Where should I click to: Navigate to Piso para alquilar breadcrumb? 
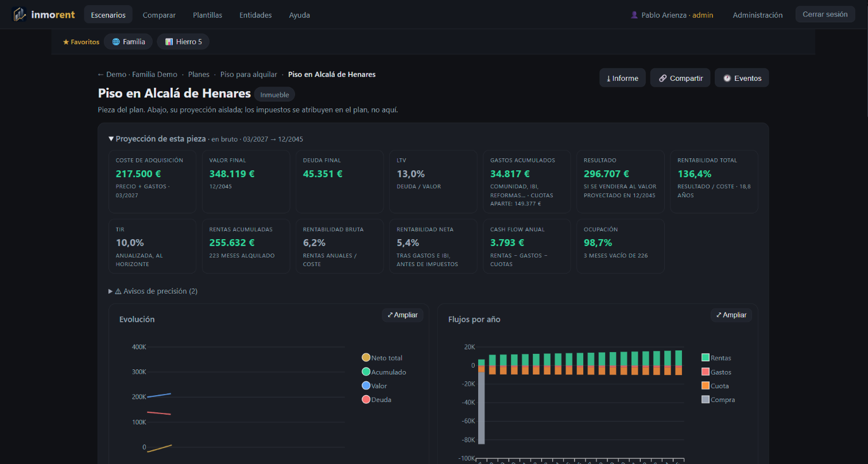click(249, 75)
